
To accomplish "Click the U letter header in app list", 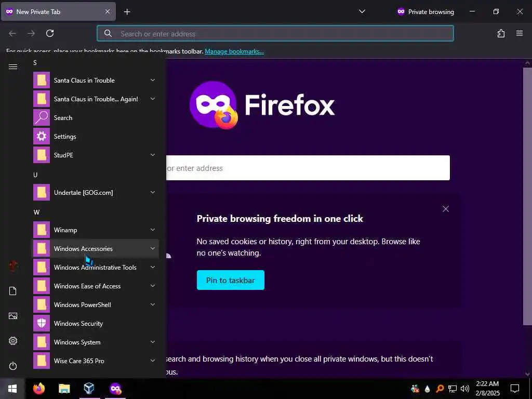I will pos(35,175).
